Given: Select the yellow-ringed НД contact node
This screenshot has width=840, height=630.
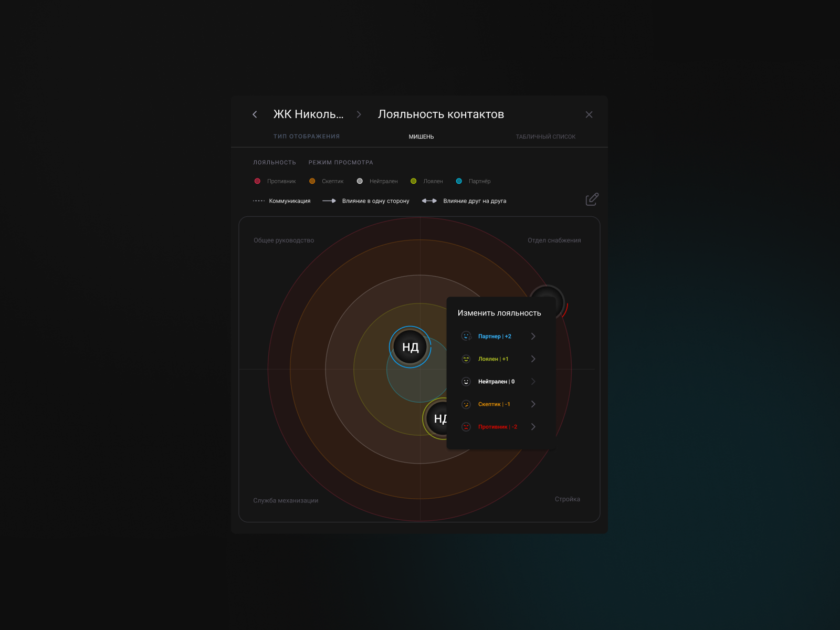Looking at the screenshot, I should (435, 418).
